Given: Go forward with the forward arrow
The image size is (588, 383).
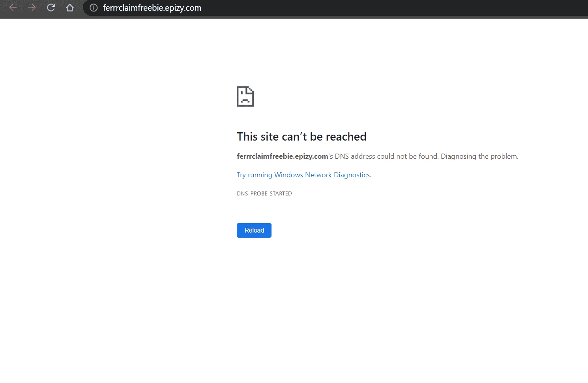Looking at the screenshot, I should 32,8.
